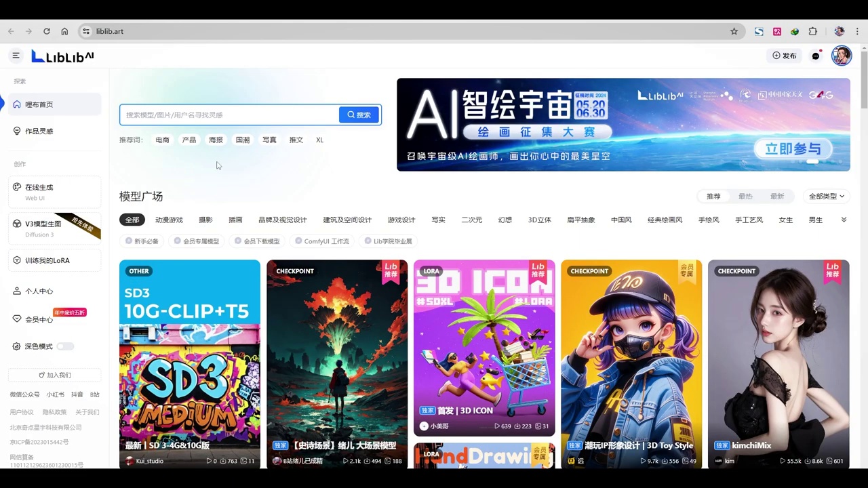Reload the current browser page
868x488 pixels.
click(x=47, y=31)
